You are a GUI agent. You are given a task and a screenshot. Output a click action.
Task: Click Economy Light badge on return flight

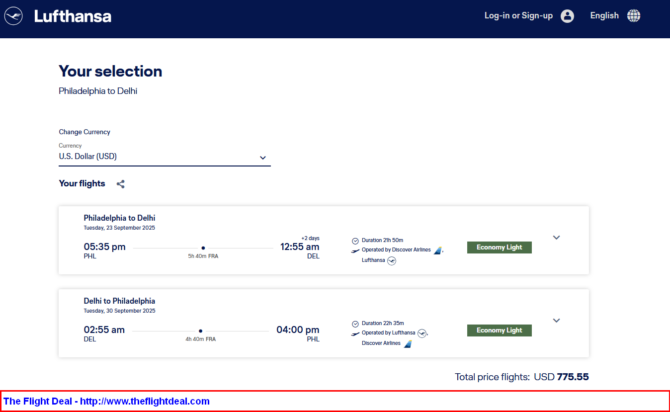point(499,330)
